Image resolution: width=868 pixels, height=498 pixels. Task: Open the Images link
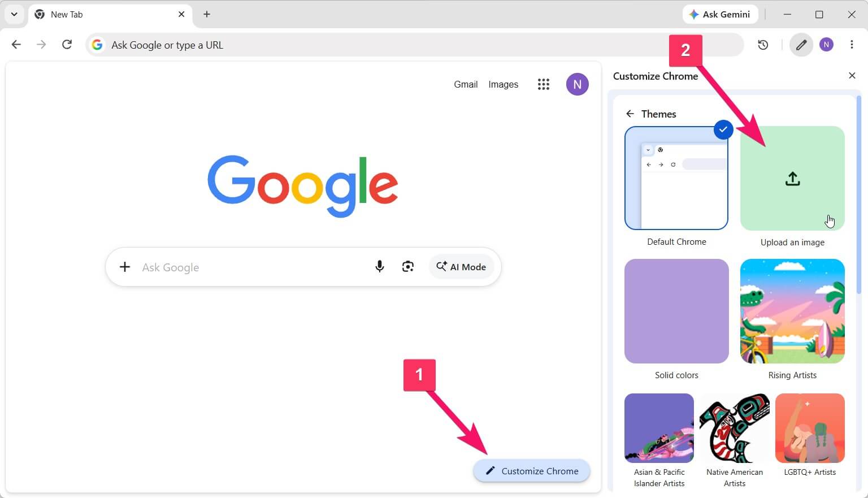point(503,84)
